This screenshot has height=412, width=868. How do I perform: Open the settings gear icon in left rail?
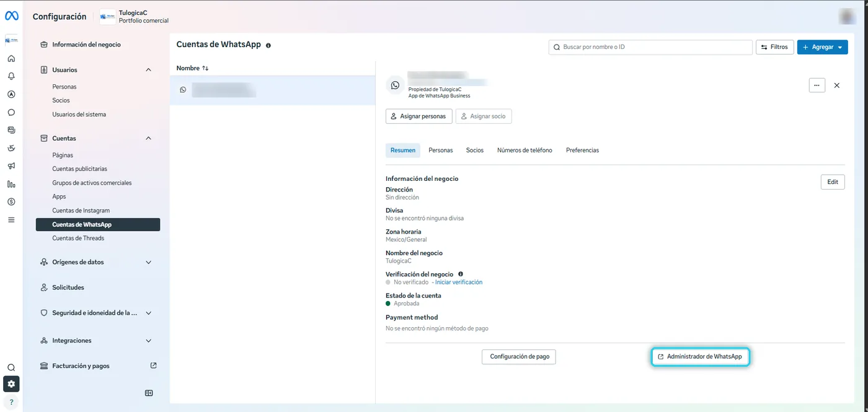tap(11, 384)
